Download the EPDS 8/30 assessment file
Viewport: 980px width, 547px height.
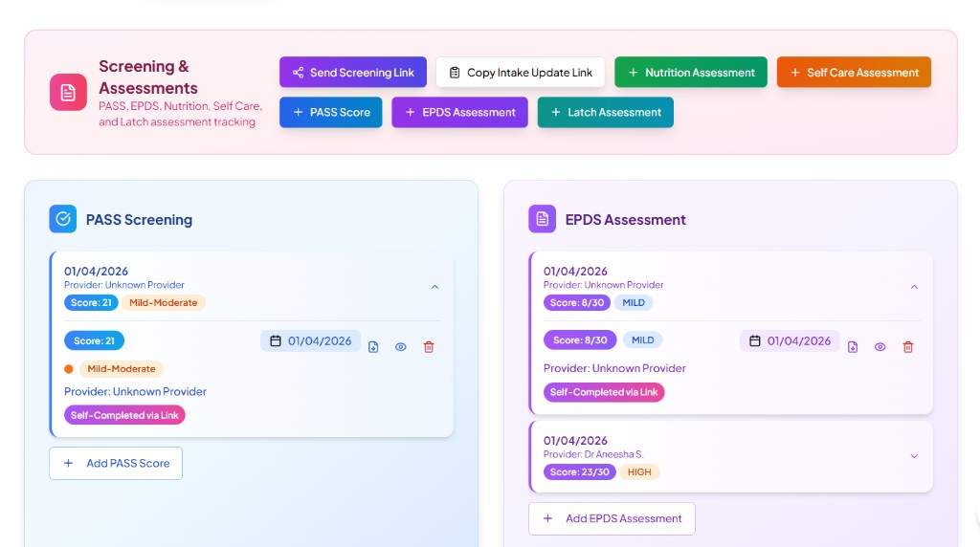853,347
